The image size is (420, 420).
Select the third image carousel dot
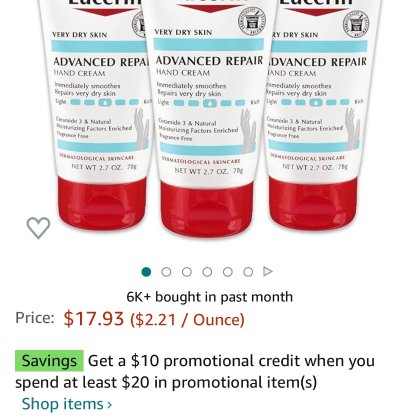(187, 272)
